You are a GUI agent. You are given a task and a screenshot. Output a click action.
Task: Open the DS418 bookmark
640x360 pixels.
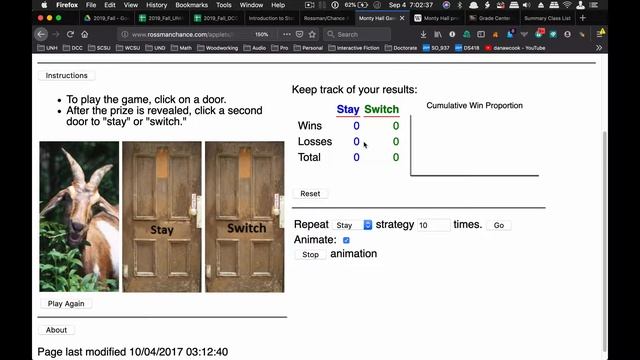[x=467, y=48]
